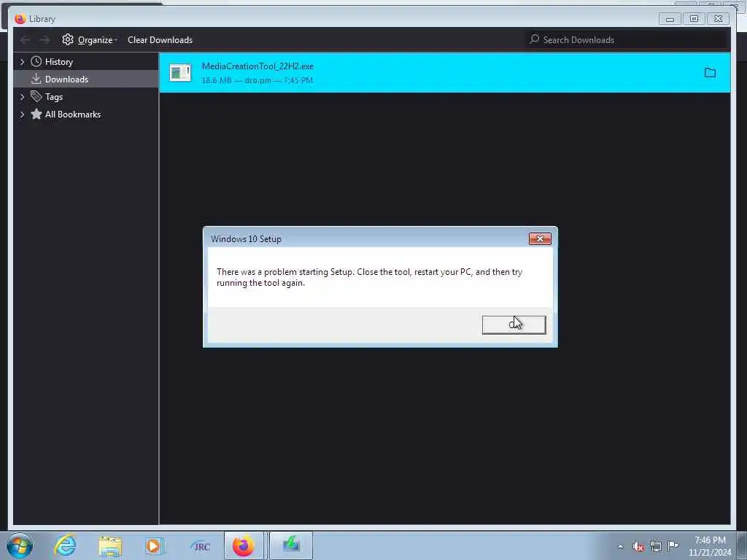Open the JRC application in taskbar

(x=200, y=546)
